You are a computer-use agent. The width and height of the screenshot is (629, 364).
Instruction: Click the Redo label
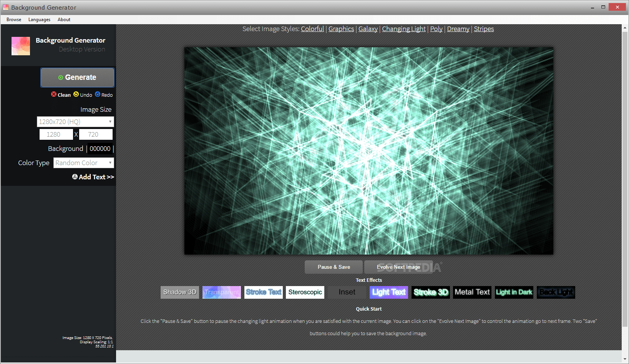pyautogui.click(x=107, y=95)
